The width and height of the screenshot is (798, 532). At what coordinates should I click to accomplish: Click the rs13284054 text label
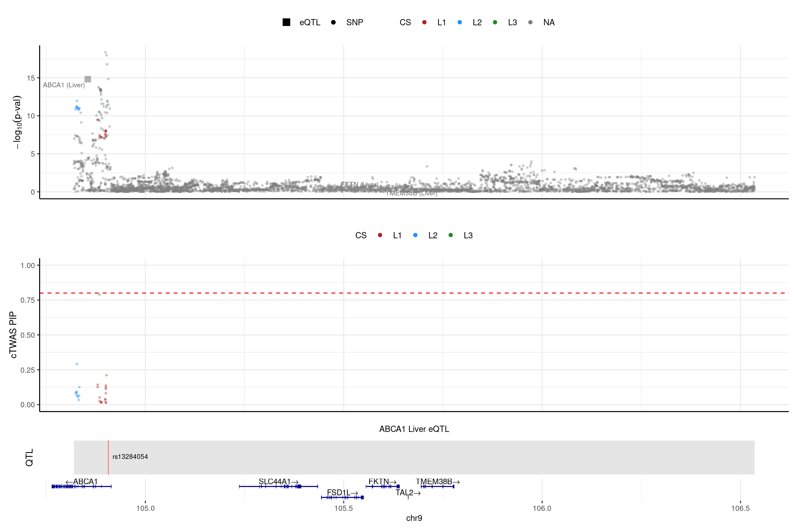[130, 456]
